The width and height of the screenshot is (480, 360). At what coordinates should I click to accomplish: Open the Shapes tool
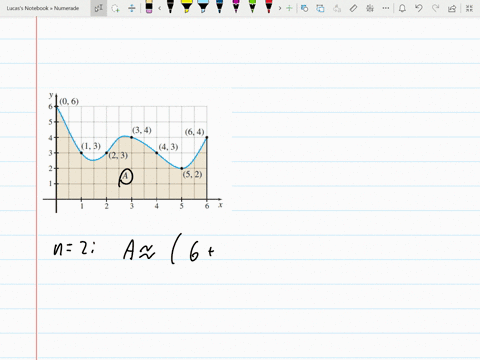pos(304,8)
